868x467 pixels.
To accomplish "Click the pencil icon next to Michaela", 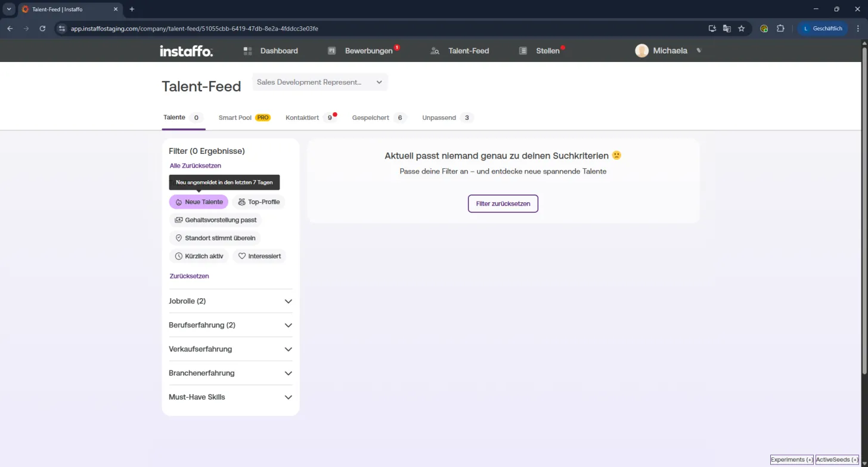I will [699, 50].
